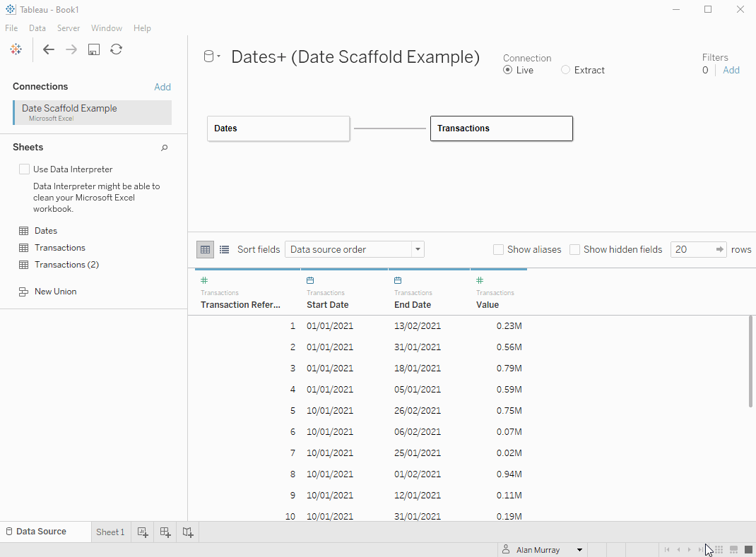Search sheets with the magnifier icon
756x557 pixels.
pyautogui.click(x=164, y=148)
